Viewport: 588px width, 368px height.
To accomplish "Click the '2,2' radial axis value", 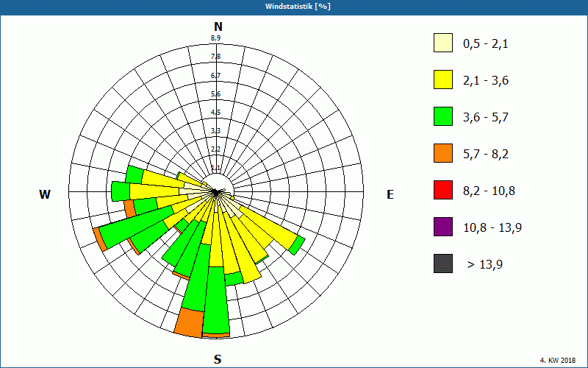I will click(x=215, y=149).
